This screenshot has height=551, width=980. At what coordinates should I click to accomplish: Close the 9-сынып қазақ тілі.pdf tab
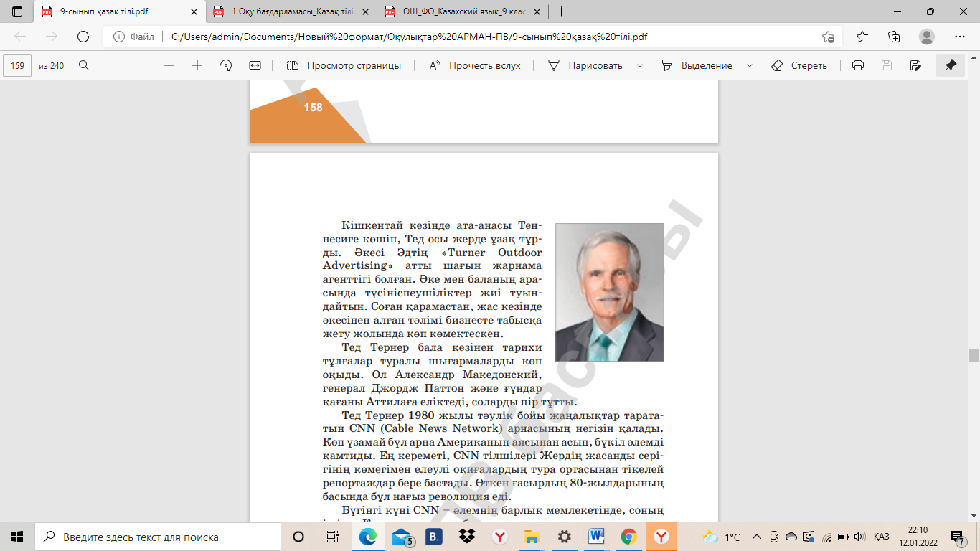(193, 11)
